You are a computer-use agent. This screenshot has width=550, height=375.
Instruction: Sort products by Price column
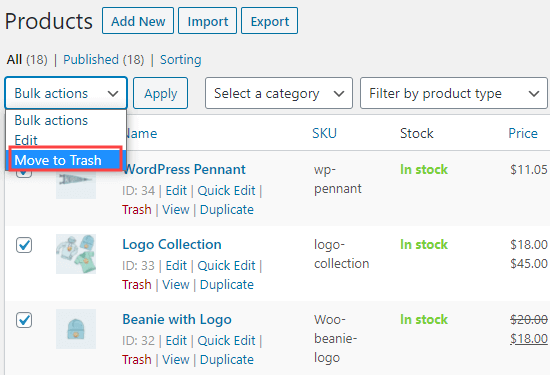point(523,133)
